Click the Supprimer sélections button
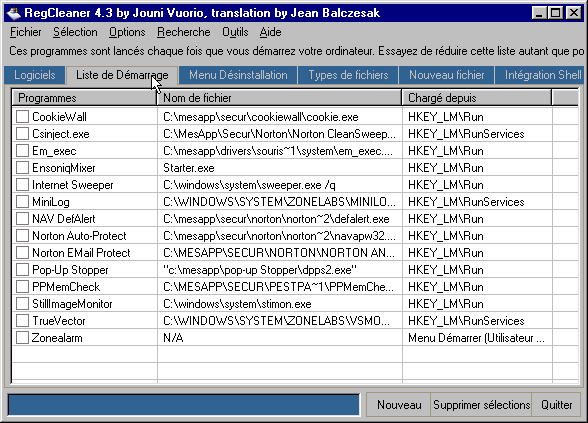Screen dimensions: 588x423 (482, 405)
